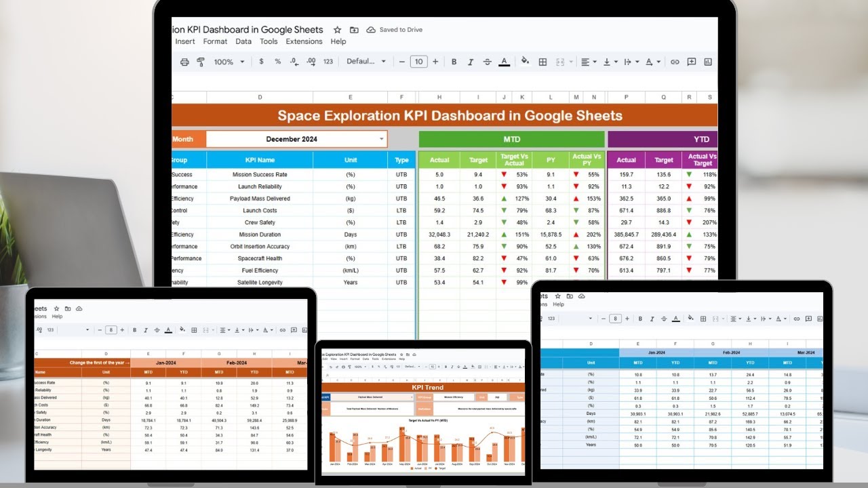Click the font size field on the left tablet

(111, 330)
